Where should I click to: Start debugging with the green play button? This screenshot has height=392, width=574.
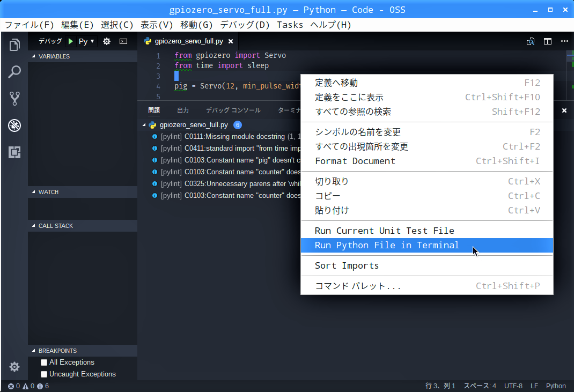[x=71, y=41]
